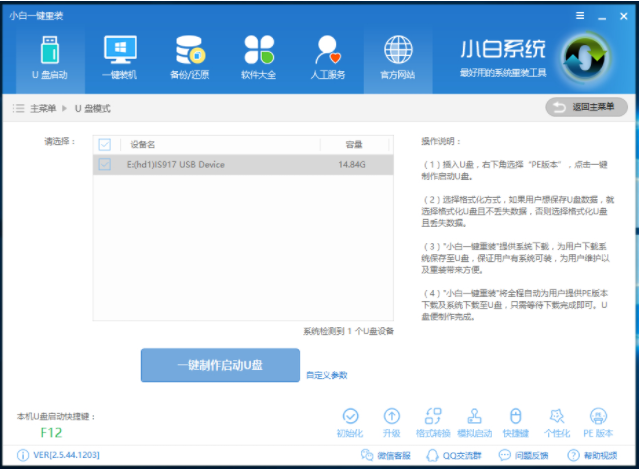Open the 自定义参数 link
This screenshot has width=640, height=471.
327,376
